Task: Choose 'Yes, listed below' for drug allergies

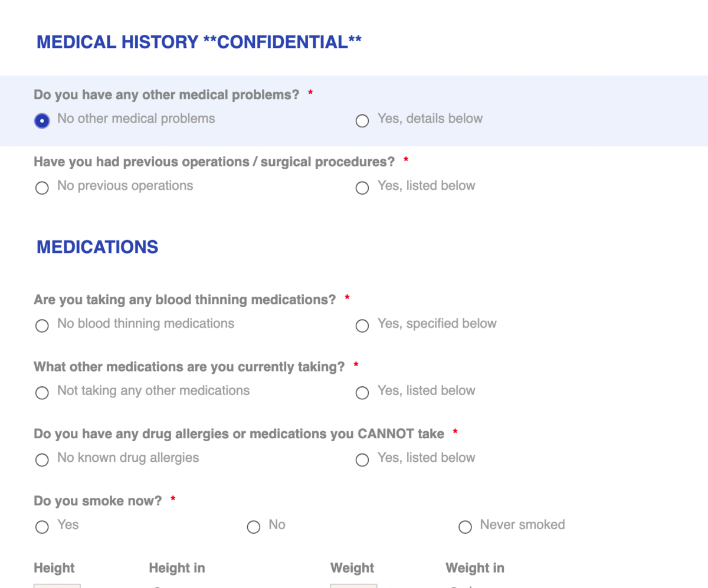Action: coord(362,460)
